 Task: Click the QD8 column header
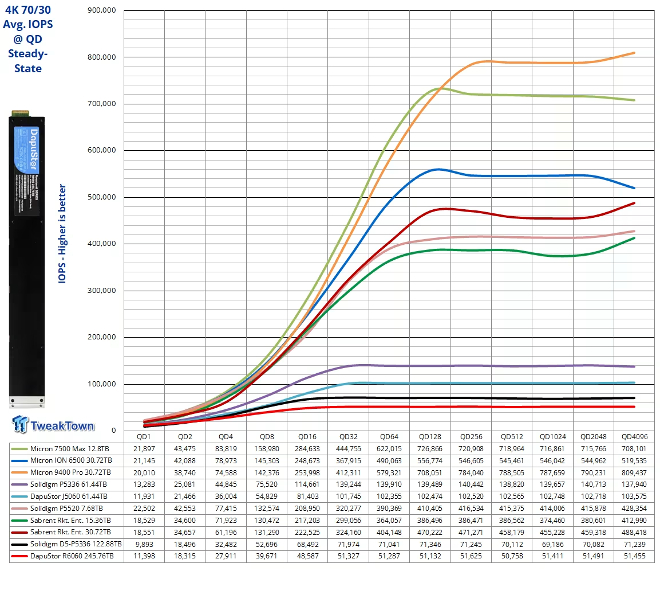(x=267, y=437)
